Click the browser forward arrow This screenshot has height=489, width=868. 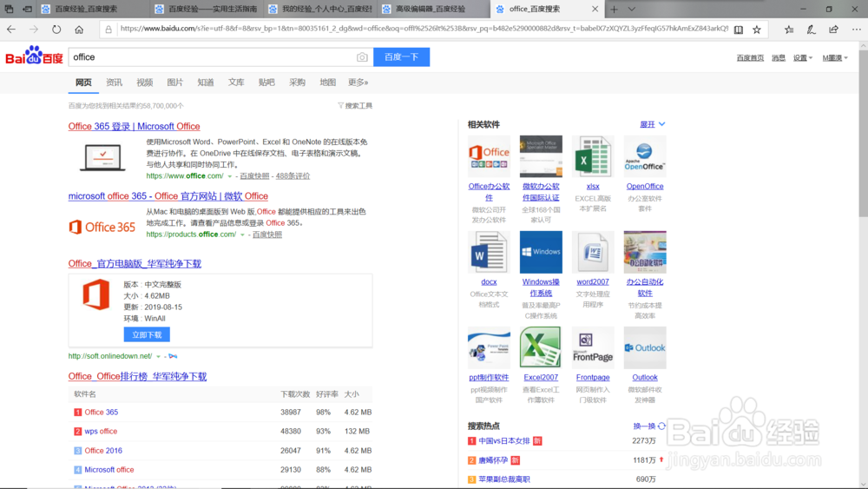point(34,30)
